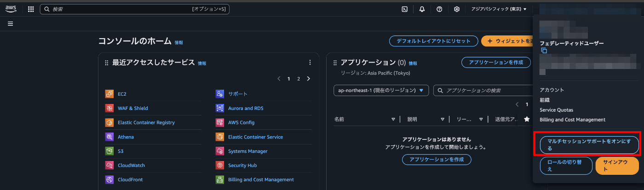Image resolution: width=644 pixels, height=190 pixels.
Task: Click the ウィジェットを追加 button
Action: coord(507,41)
